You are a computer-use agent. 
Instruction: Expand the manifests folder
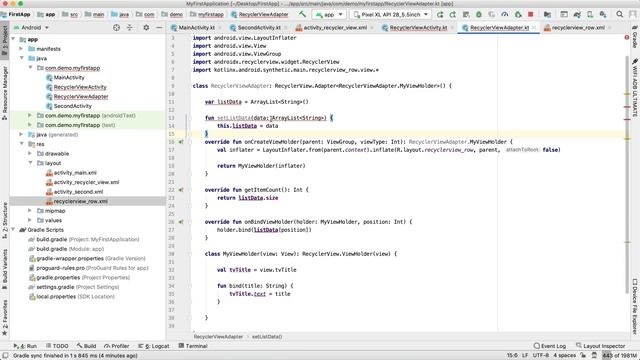(21, 49)
